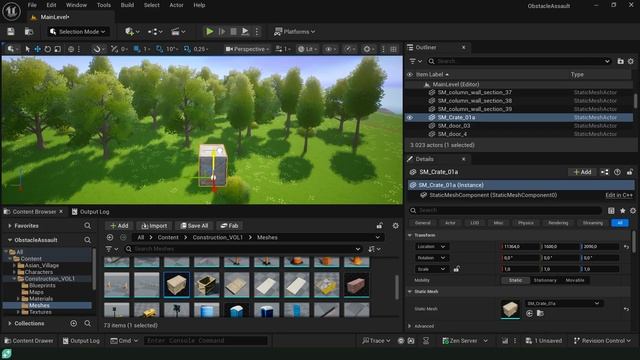640x360 pixels.
Task: Toggle the Details panel lock icon
Action: (x=630, y=172)
